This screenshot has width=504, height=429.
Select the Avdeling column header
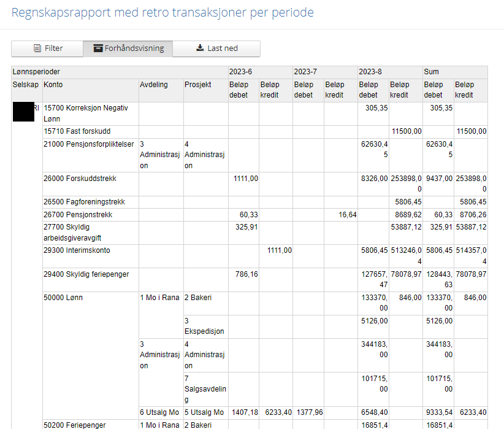pos(161,90)
